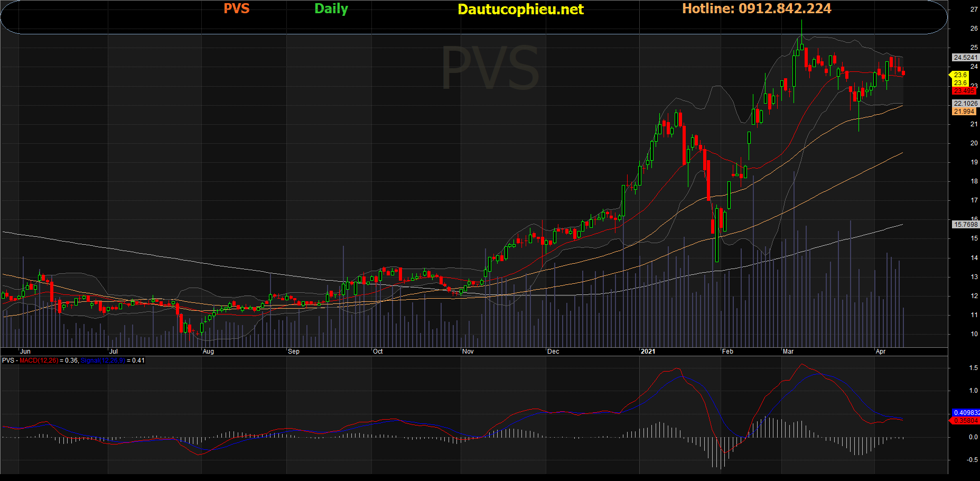Image resolution: width=980 pixels, height=481 pixels.
Task: Click the Feb marker on time axis
Action: (x=727, y=351)
